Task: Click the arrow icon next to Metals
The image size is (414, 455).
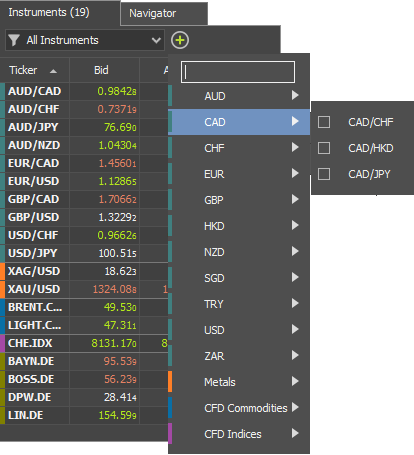Action: tap(295, 381)
